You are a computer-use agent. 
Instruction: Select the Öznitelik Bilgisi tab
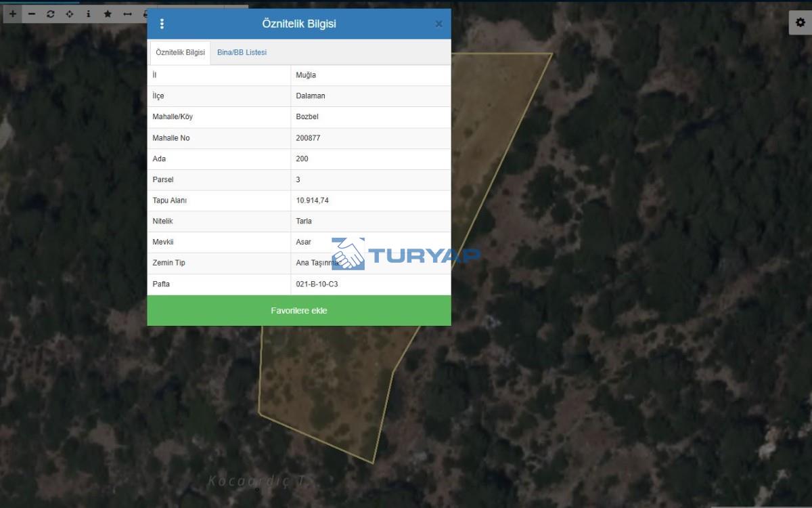(180, 52)
